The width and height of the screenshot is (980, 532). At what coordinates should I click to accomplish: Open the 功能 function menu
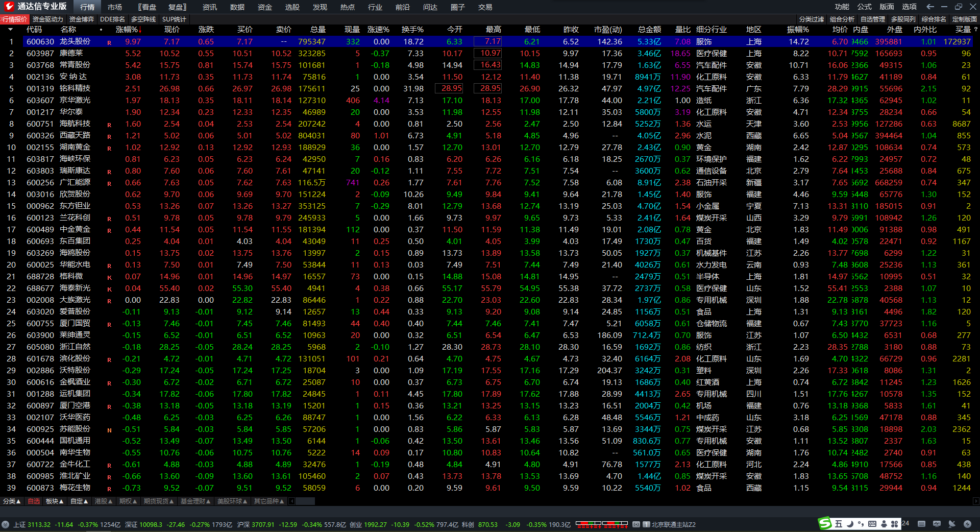tap(842, 7)
